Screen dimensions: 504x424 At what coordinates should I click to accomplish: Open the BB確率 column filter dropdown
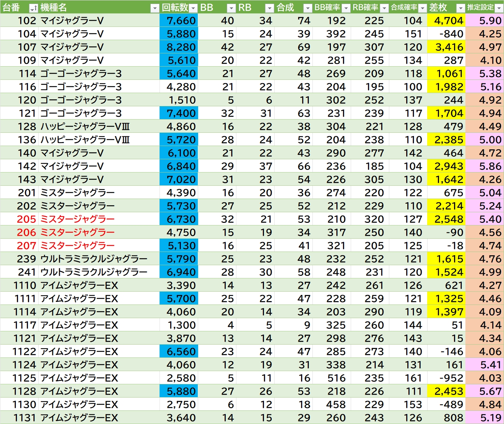(x=346, y=8)
